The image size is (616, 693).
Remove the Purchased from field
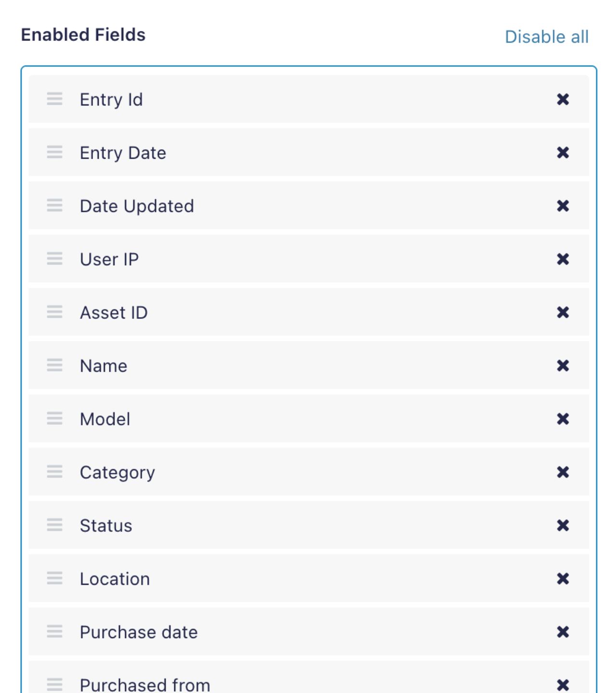coord(563,685)
